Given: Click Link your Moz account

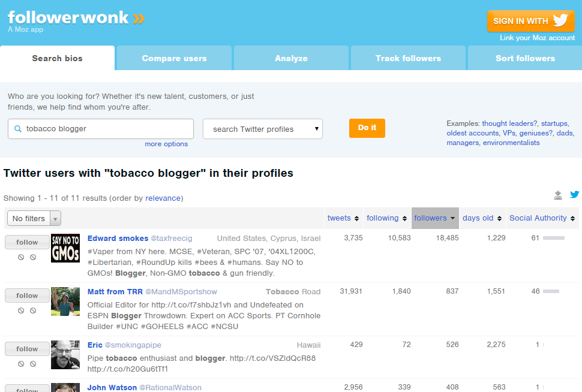Looking at the screenshot, I should [537, 38].
